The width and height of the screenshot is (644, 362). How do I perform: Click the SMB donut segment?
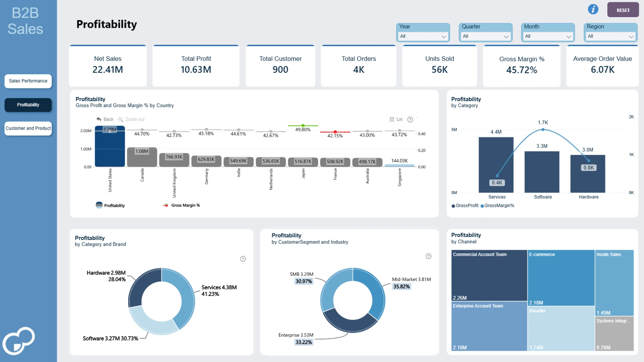tap(330, 288)
